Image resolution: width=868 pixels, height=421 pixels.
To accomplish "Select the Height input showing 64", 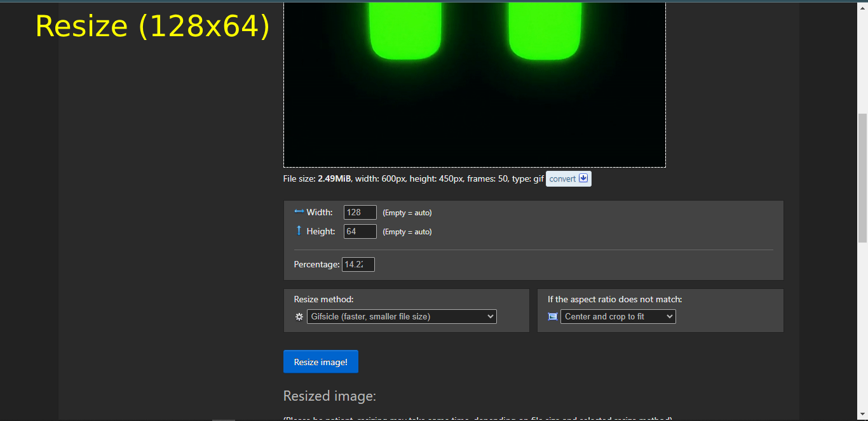I will pos(360,231).
